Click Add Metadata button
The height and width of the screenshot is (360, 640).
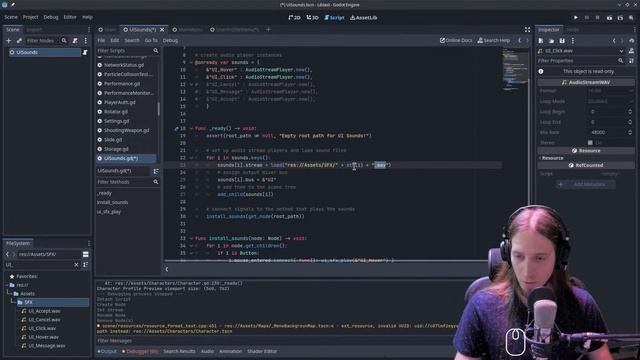586,184
